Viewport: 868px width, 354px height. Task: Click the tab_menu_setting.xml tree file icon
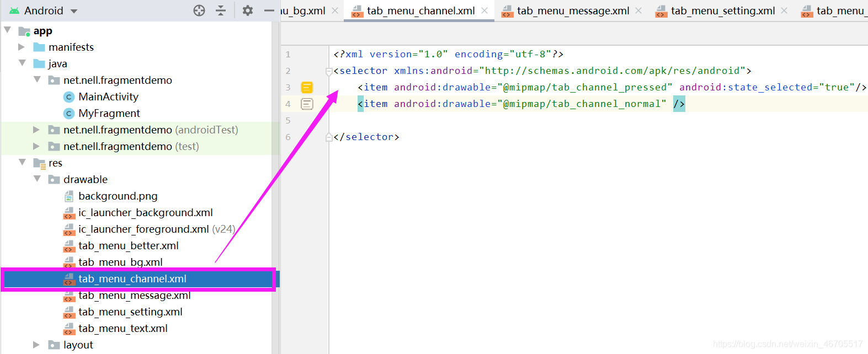pyautogui.click(x=69, y=312)
